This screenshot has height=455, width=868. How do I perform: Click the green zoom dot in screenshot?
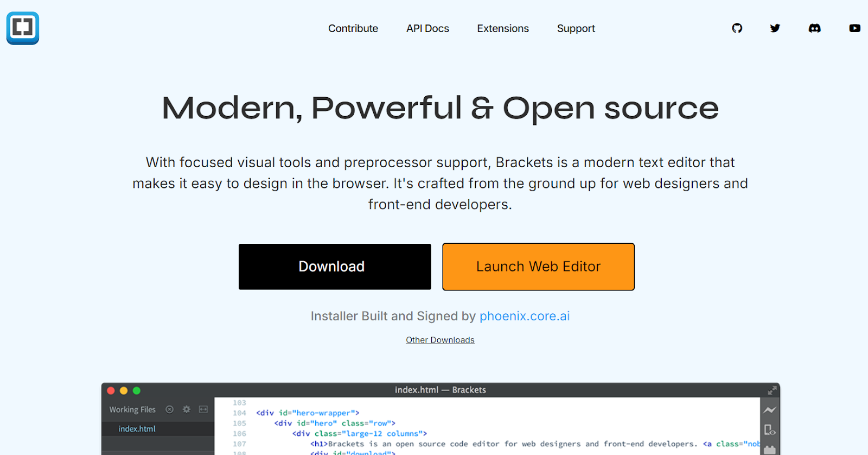(137, 390)
